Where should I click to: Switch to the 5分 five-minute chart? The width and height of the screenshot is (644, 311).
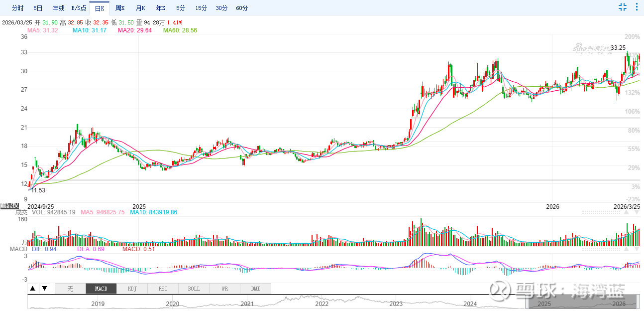181,8
